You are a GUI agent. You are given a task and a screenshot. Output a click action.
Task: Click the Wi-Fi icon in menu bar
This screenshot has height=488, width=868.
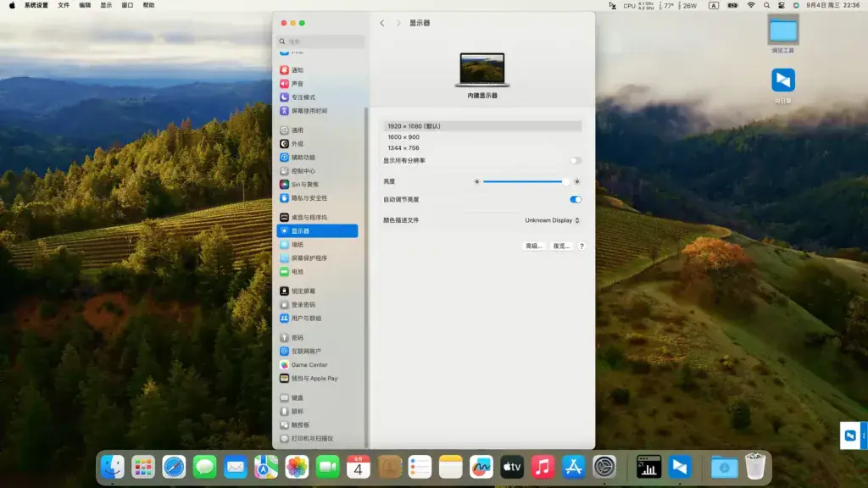pyautogui.click(x=751, y=5)
